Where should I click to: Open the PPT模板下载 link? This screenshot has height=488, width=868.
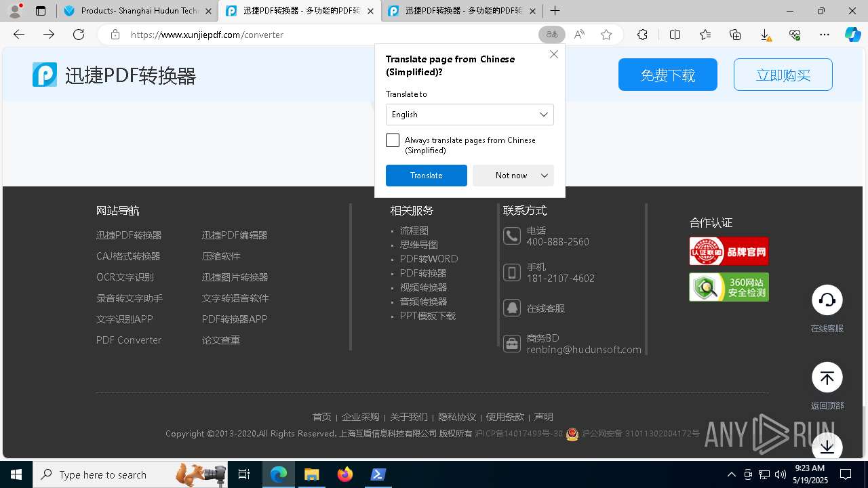[428, 316]
